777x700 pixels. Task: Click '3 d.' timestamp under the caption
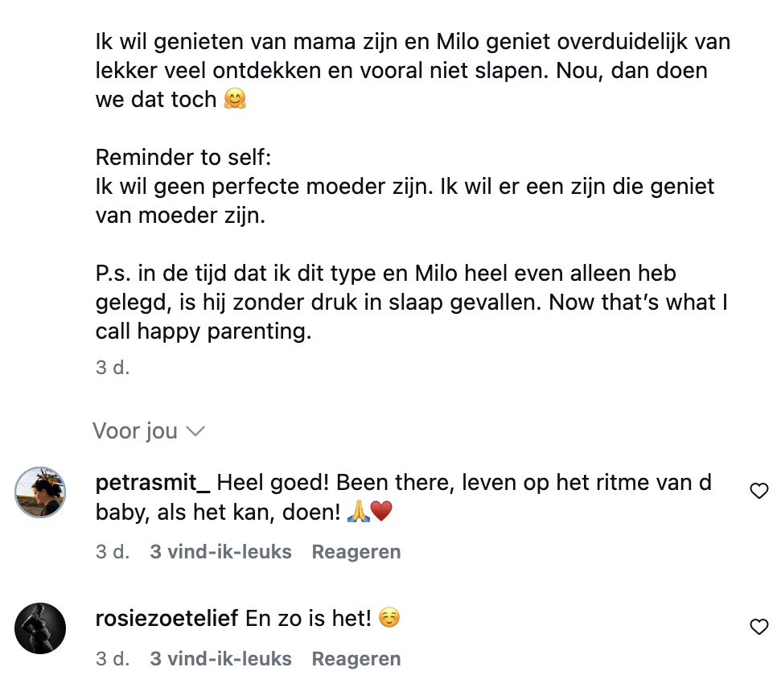coord(113,368)
